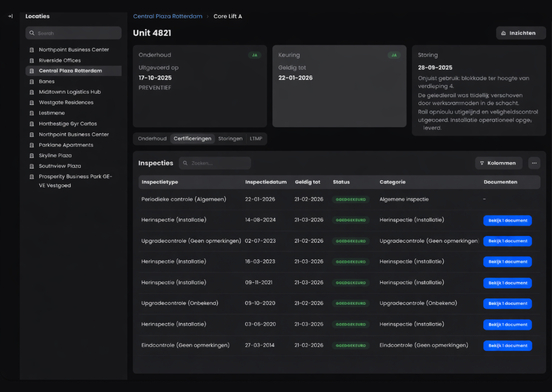Click magnifier icon in Inspecties search field

[185, 163]
